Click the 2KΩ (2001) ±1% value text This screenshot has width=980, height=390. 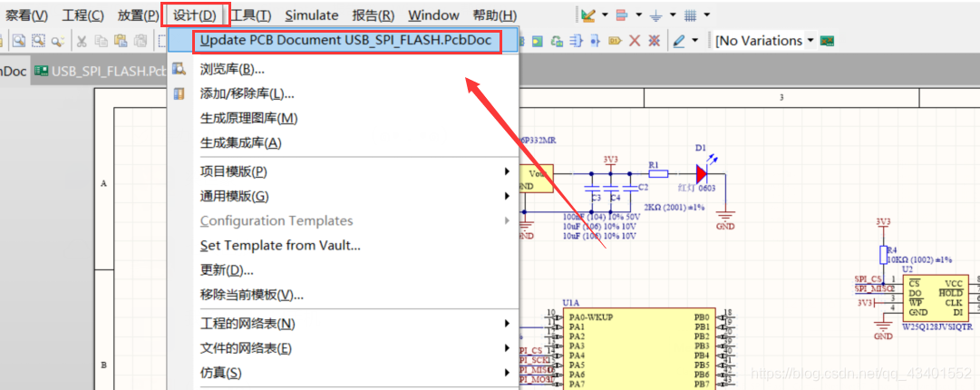pyautogui.click(x=675, y=208)
